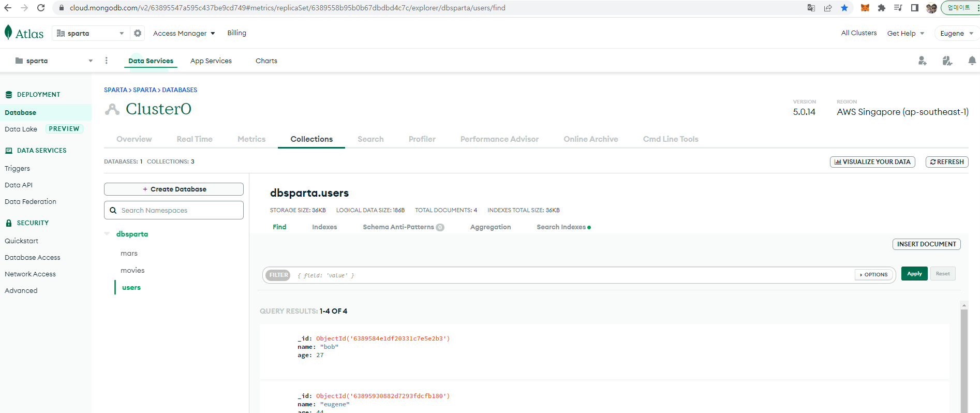Open the Billing link
Viewport: 980px width, 413px height.
point(237,33)
